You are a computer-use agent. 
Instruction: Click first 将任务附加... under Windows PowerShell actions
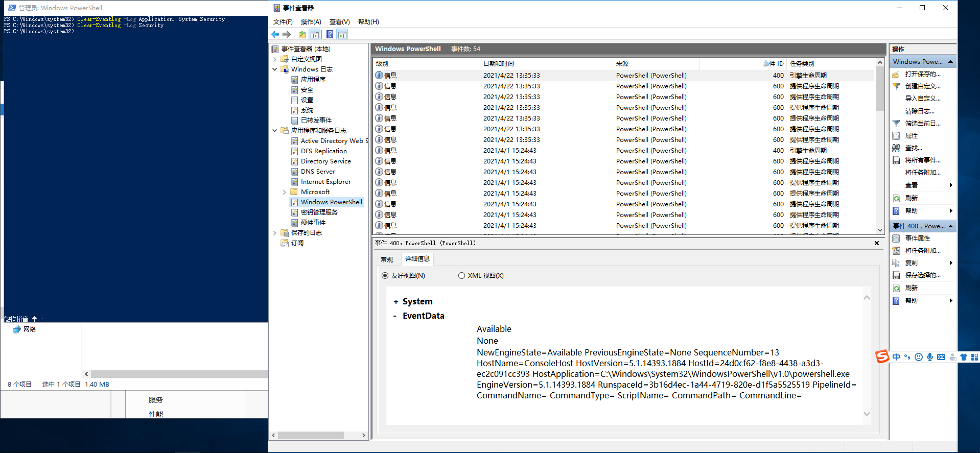(x=923, y=173)
